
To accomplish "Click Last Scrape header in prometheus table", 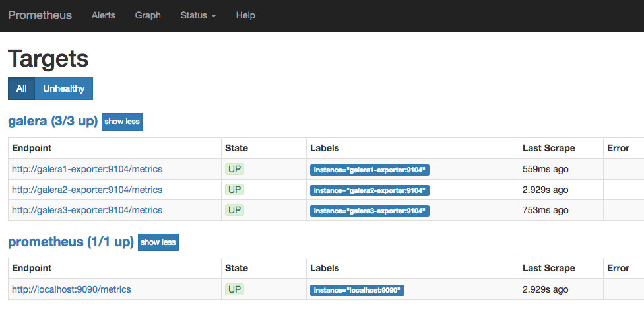I will pos(549,269).
